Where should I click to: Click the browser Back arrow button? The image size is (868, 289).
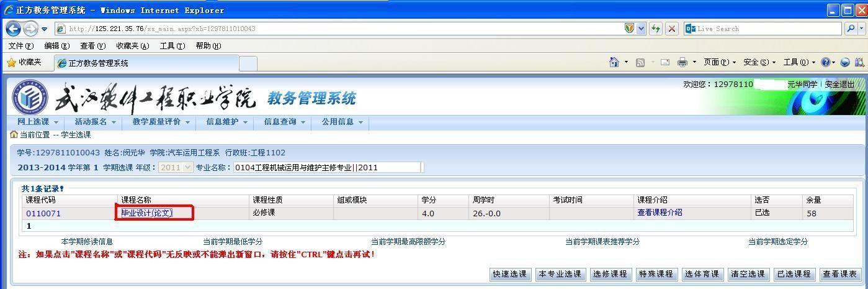pos(13,29)
